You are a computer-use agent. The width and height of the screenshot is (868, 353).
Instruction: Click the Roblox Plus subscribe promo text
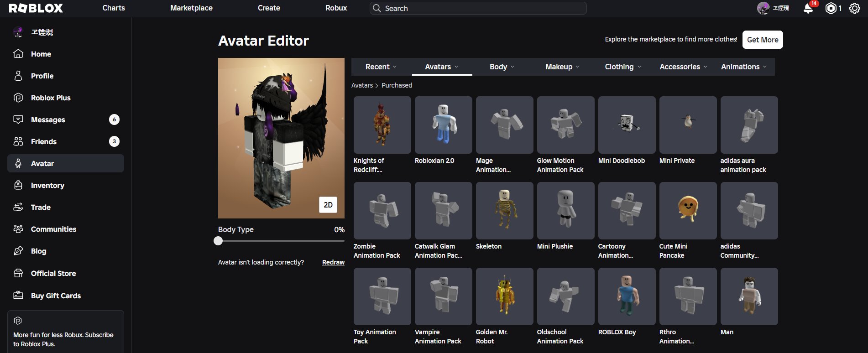(x=63, y=339)
